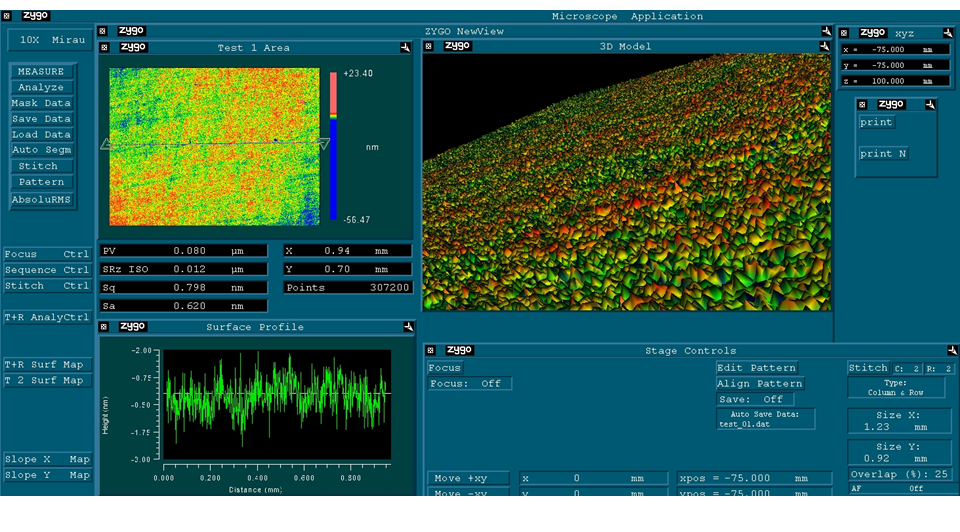The width and height of the screenshot is (960, 532).
Task: Click the pin icon on xyz window
Action: pos(948,33)
